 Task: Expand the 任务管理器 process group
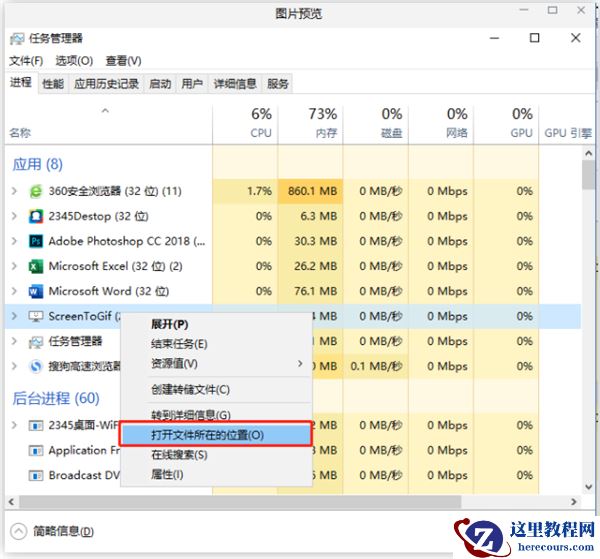click(14, 341)
